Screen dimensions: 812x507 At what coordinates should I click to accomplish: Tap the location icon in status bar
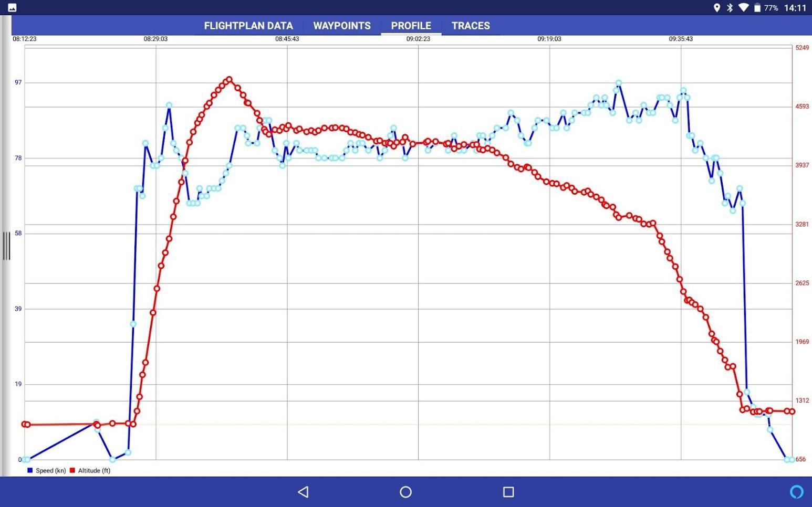[716, 7]
